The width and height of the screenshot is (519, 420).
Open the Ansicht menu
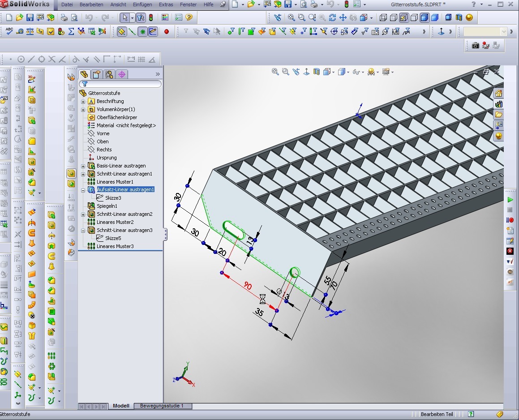[118, 4]
